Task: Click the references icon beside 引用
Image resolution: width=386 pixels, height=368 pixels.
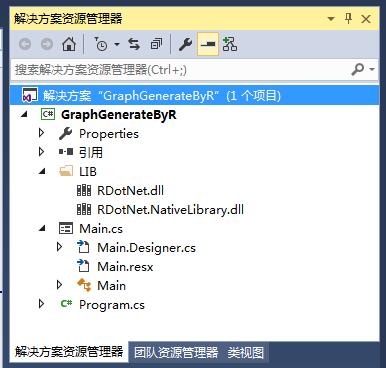Action: [x=66, y=152]
